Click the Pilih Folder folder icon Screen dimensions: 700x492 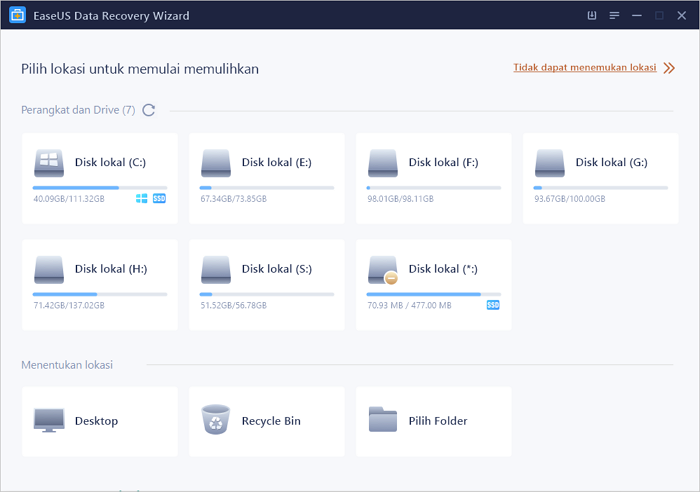click(x=383, y=419)
